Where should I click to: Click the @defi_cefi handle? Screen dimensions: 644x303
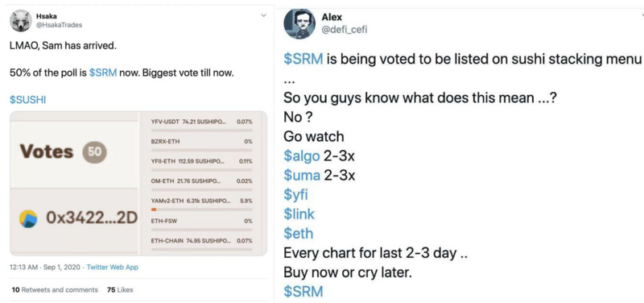point(345,30)
